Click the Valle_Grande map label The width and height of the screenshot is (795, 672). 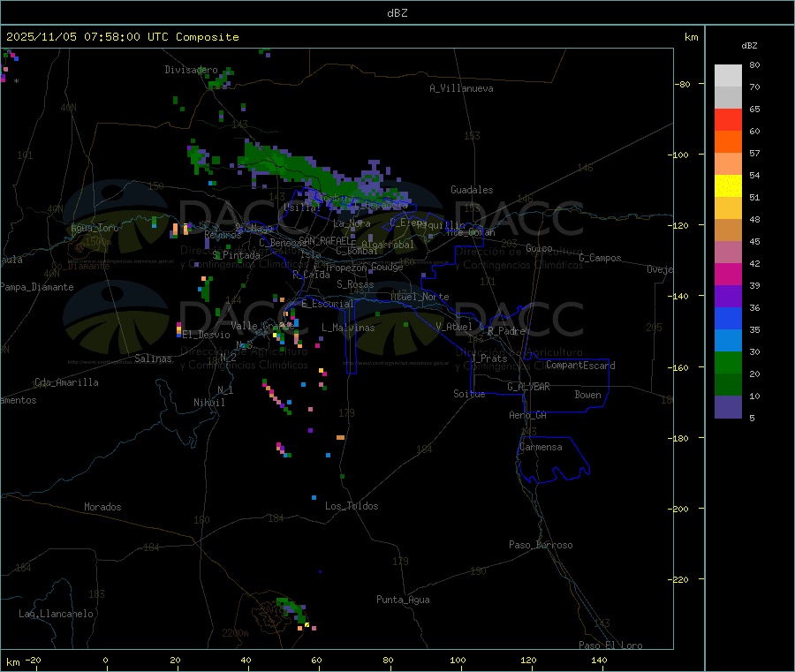[262, 326]
